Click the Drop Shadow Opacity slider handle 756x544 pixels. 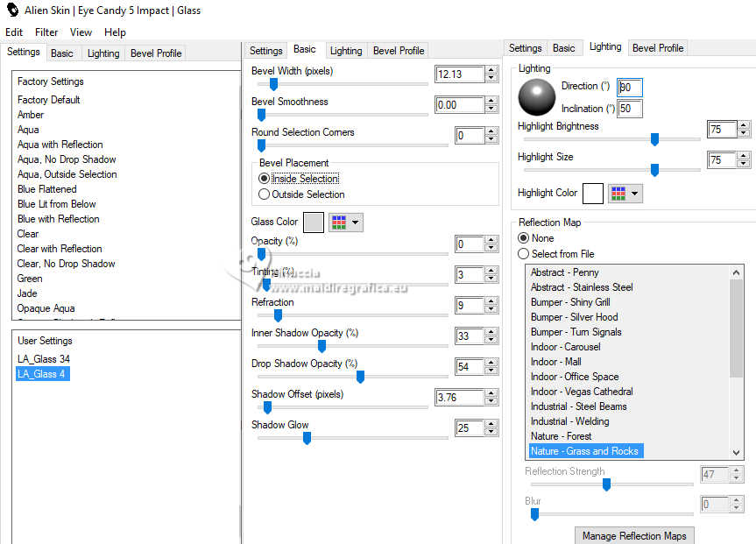click(x=360, y=377)
